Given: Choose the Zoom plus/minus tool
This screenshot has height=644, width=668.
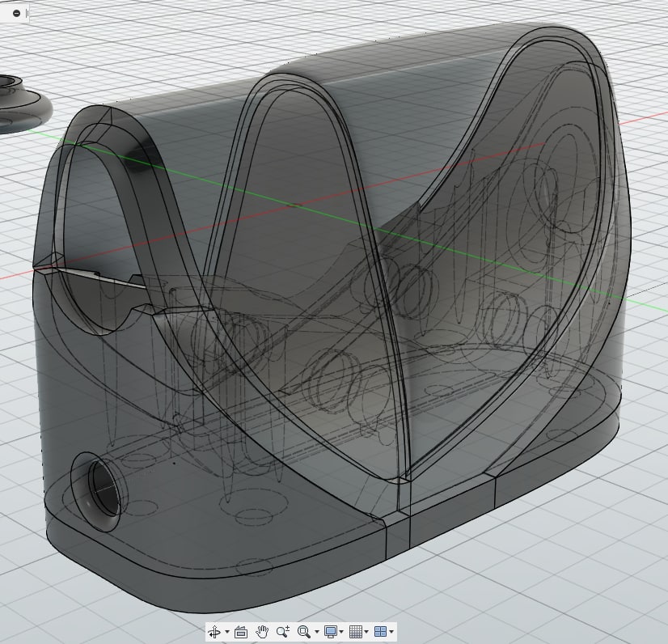Looking at the screenshot, I should point(283,632).
